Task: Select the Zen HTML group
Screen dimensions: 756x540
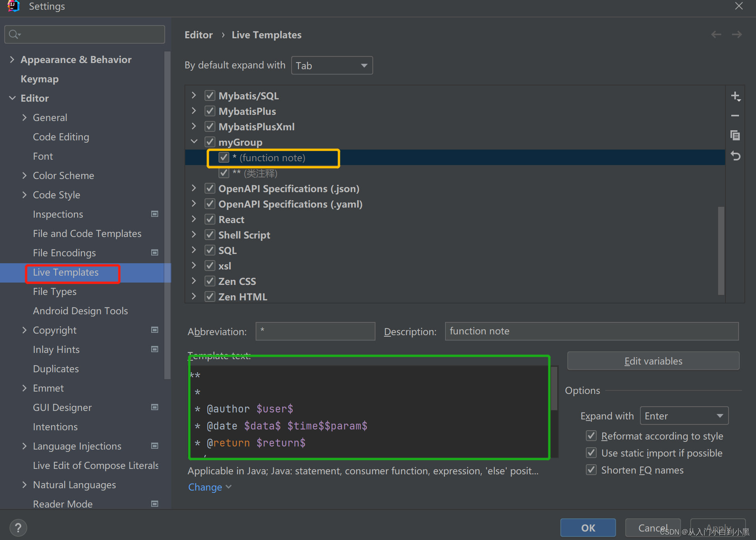Action: [243, 297]
